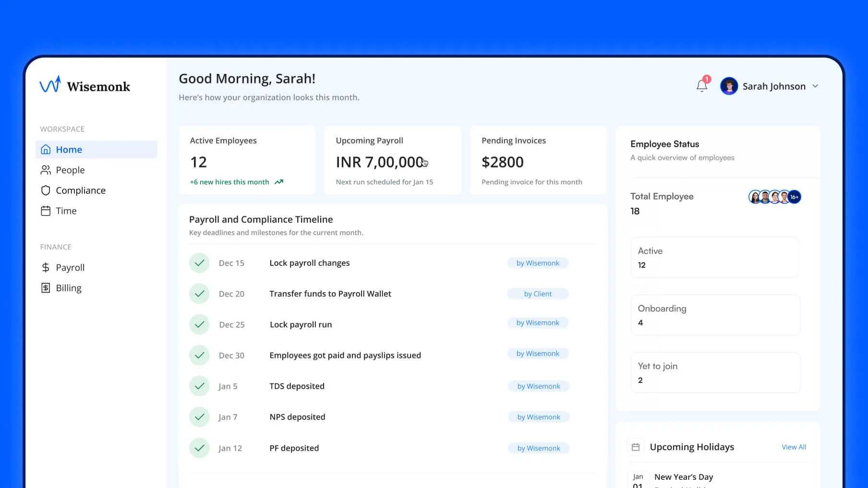Click the Home house icon
Image resolution: width=868 pixels, height=488 pixels.
tap(46, 149)
